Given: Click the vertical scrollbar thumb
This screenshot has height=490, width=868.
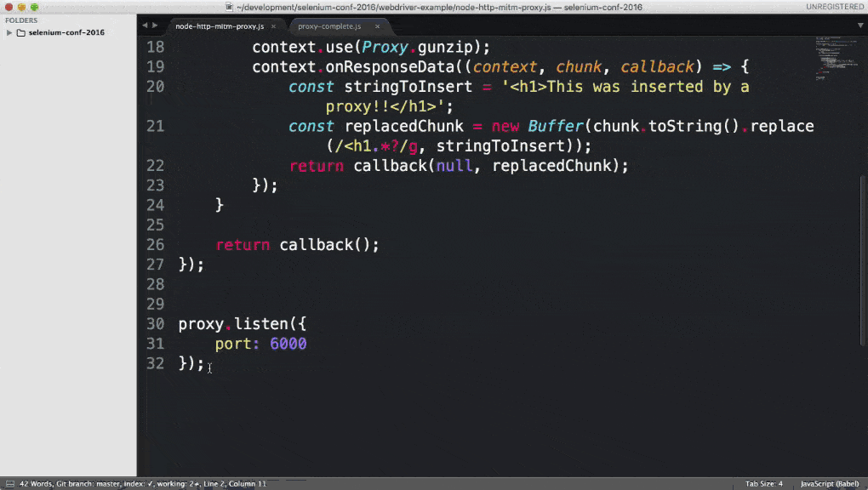Looking at the screenshot, I should 864,260.
